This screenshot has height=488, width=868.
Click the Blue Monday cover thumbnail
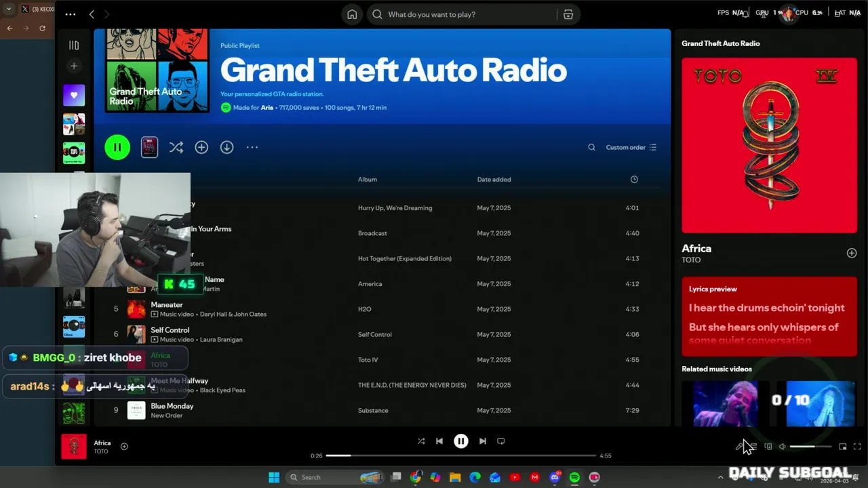136,410
